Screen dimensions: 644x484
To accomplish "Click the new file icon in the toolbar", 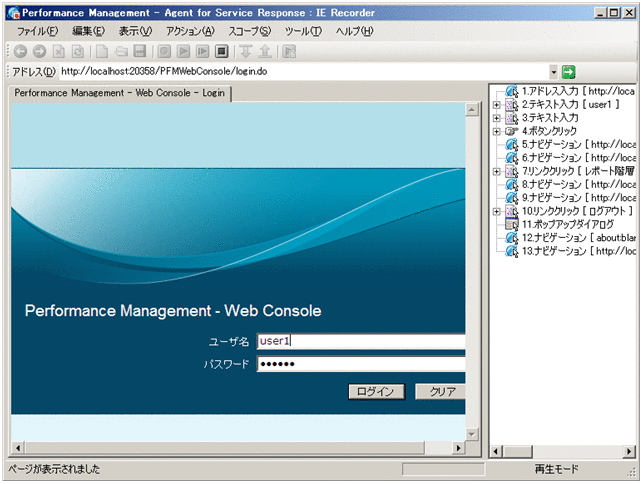I will pyautogui.click(x=101, y=51).
